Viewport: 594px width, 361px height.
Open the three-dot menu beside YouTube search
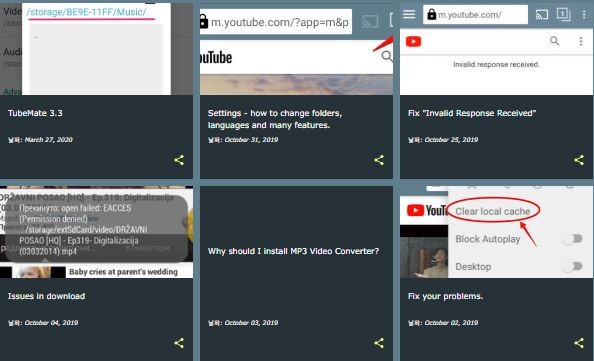580,41
